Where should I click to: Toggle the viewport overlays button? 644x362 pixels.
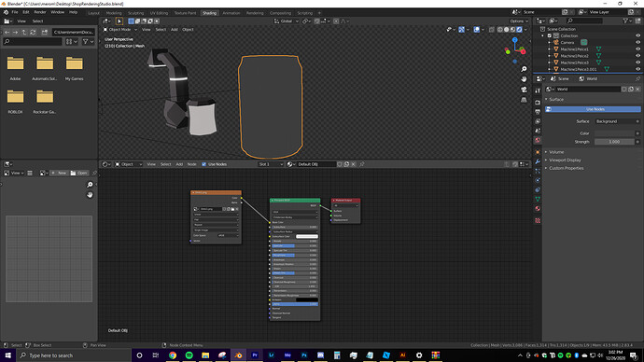[x=476, y=30]
